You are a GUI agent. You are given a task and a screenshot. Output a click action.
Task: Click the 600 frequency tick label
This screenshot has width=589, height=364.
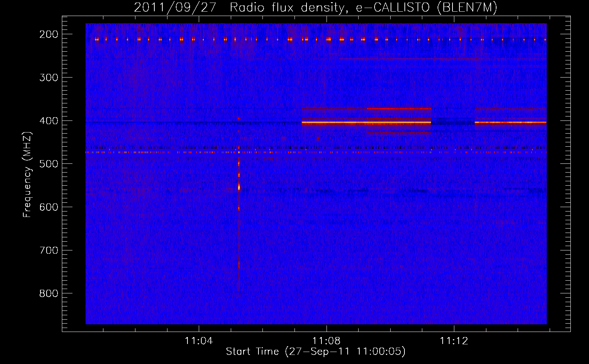[x=49, y=207]
